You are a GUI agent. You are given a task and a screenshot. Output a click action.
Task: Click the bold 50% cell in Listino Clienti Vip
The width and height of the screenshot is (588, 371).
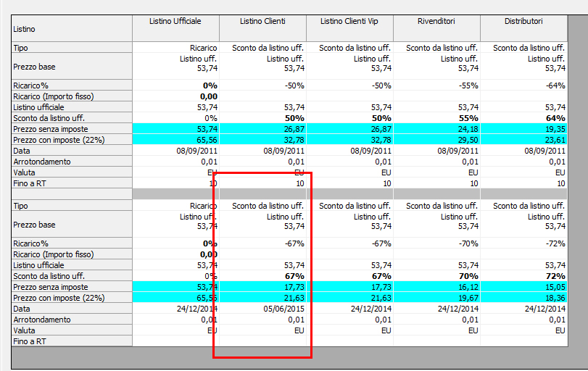[349, 118]
